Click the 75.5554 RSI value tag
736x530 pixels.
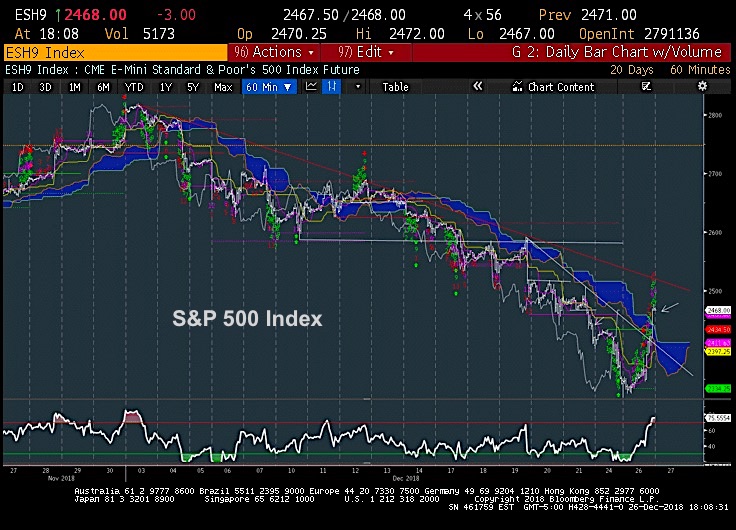tap(719, 418)
